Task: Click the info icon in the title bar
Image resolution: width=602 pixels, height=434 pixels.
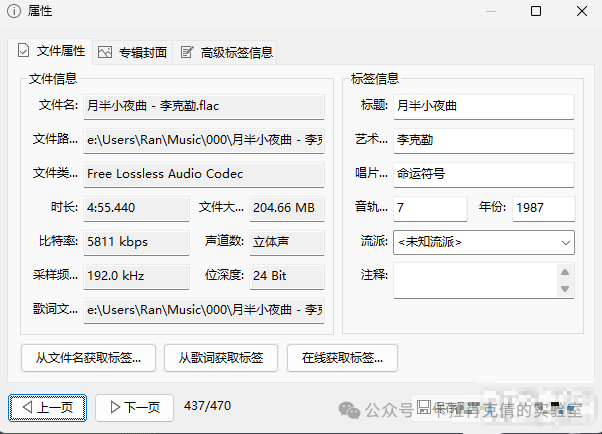Action: [x=13, y=11]
